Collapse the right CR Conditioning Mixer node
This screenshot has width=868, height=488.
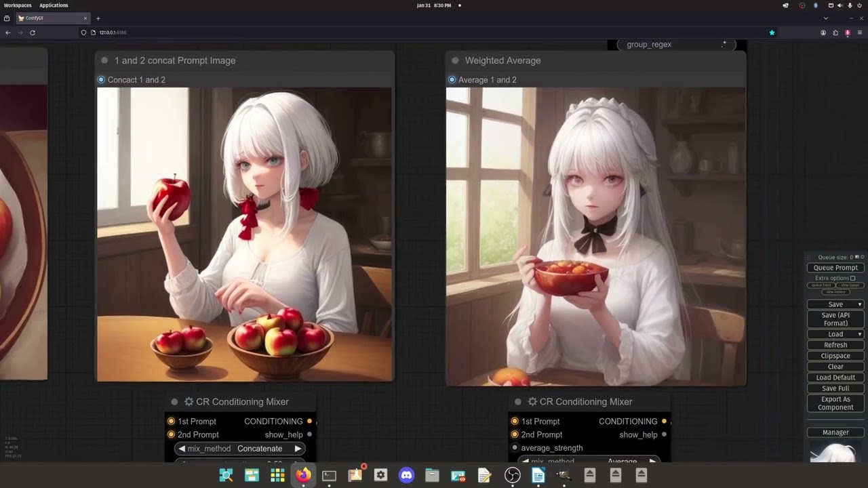pos(518,402)
